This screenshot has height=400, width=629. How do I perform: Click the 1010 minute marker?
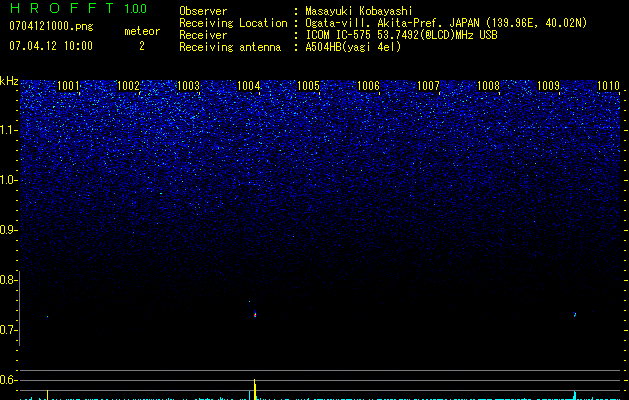(608, 86)
